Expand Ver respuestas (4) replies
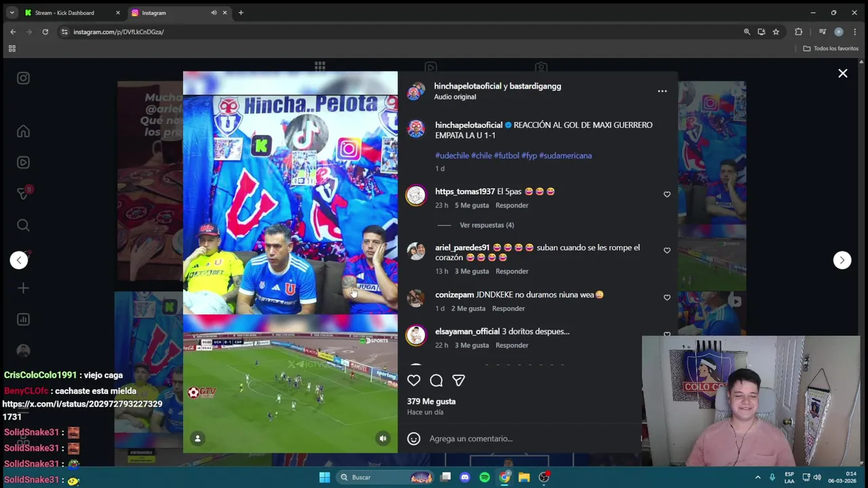This screenshot has height=488, width=868. coord(487,225)
